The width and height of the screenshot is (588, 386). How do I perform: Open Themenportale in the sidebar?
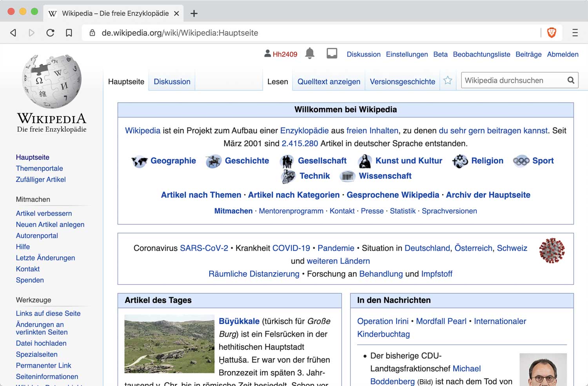coord(39,168)
